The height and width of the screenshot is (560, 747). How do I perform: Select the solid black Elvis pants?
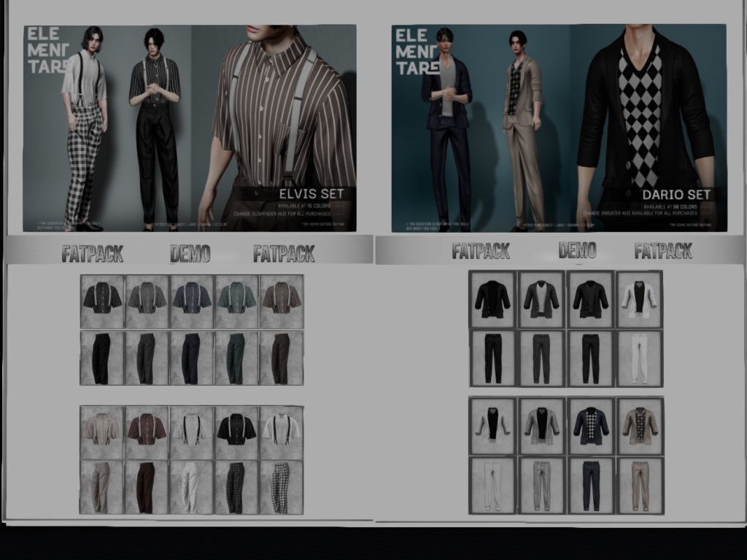102,358
